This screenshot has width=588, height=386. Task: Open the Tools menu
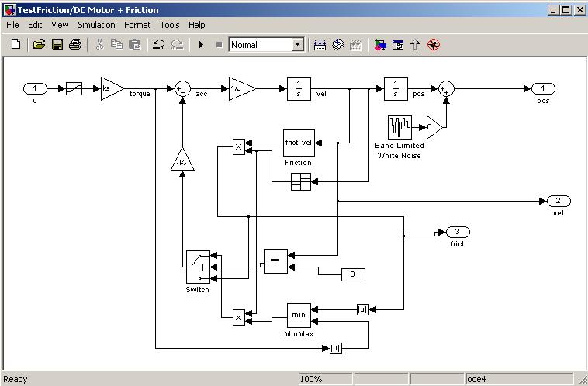[170, 25]
